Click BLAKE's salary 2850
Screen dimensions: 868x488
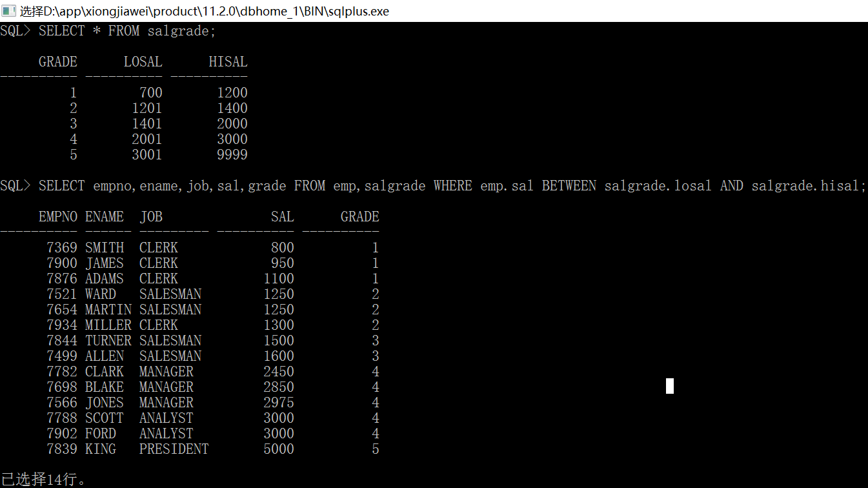point(278,387)
